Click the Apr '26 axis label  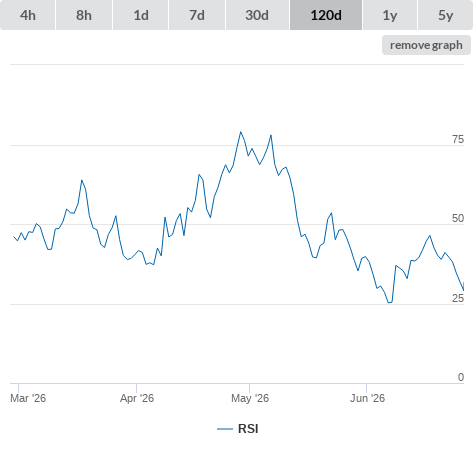click(137, 398)
